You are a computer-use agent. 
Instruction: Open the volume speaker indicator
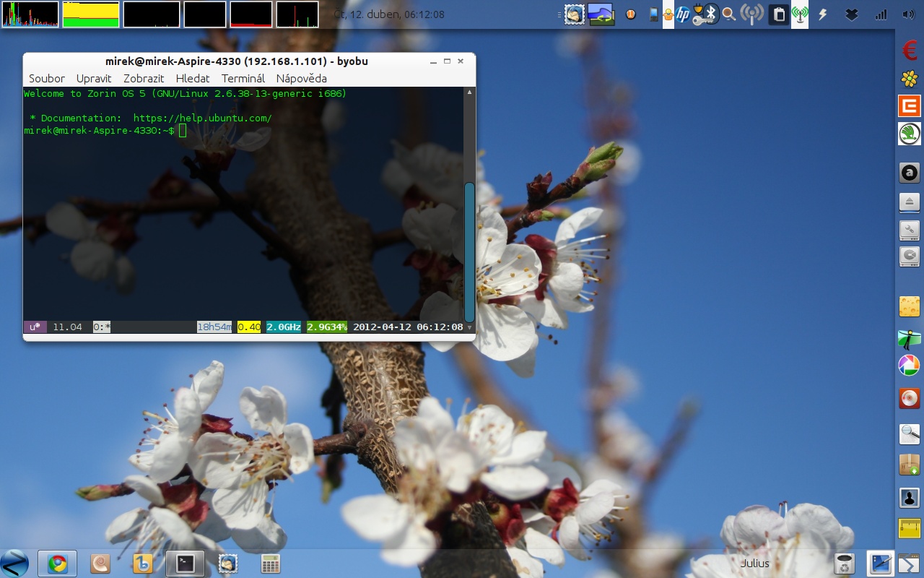click(909, 14)
